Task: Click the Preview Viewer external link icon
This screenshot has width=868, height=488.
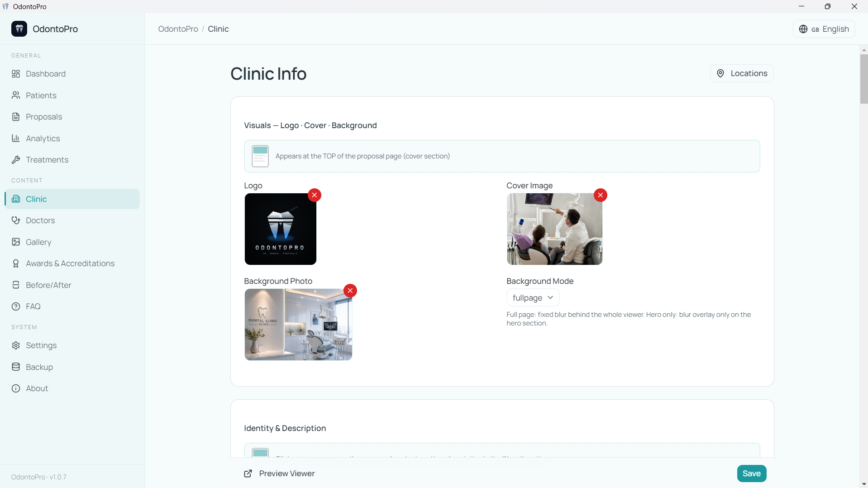Action: (248, 474)
